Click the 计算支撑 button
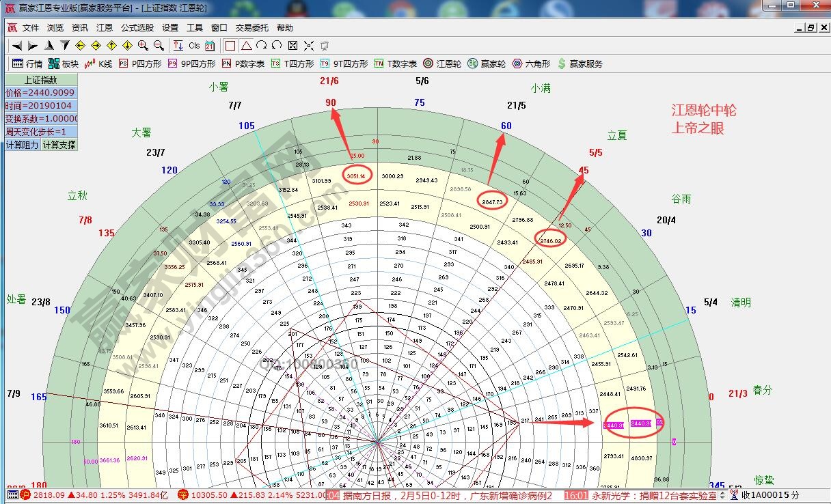This screenshot has width=831, height=504. point(59,145)
